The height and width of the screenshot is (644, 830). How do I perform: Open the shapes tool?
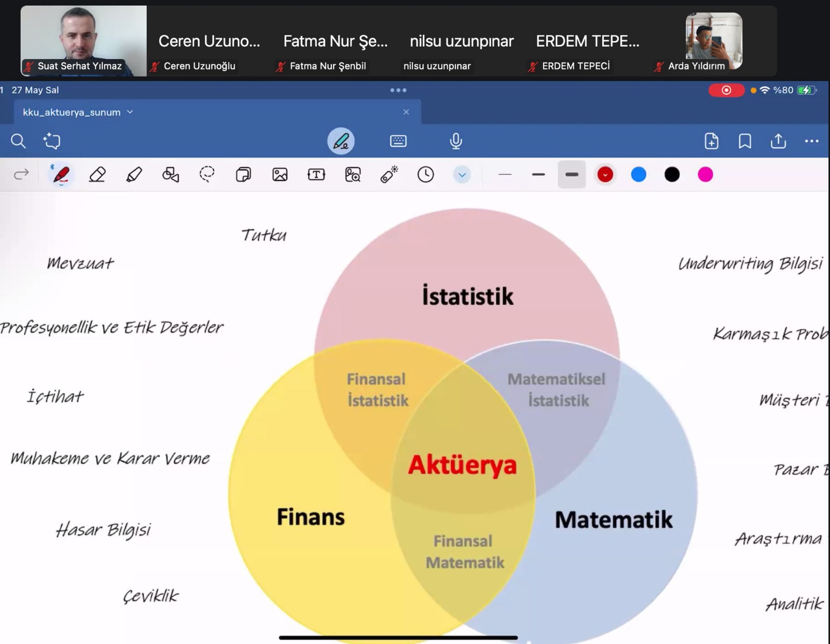(x=170, y=175)
